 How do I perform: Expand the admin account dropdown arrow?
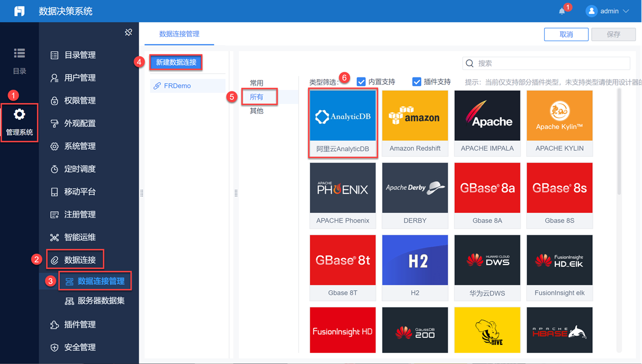click(626, 11)
